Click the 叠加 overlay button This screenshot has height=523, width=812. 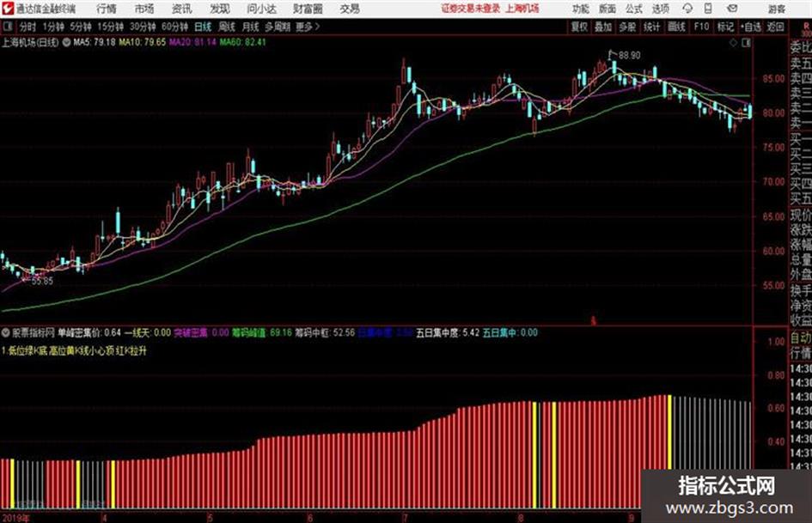[603, 27]
